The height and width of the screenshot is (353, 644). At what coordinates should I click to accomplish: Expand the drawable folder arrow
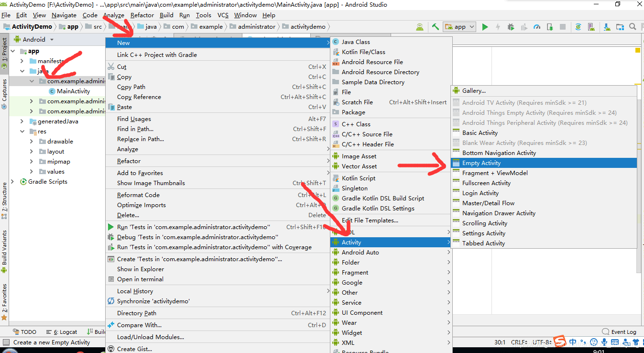click(x=32, y=142)
